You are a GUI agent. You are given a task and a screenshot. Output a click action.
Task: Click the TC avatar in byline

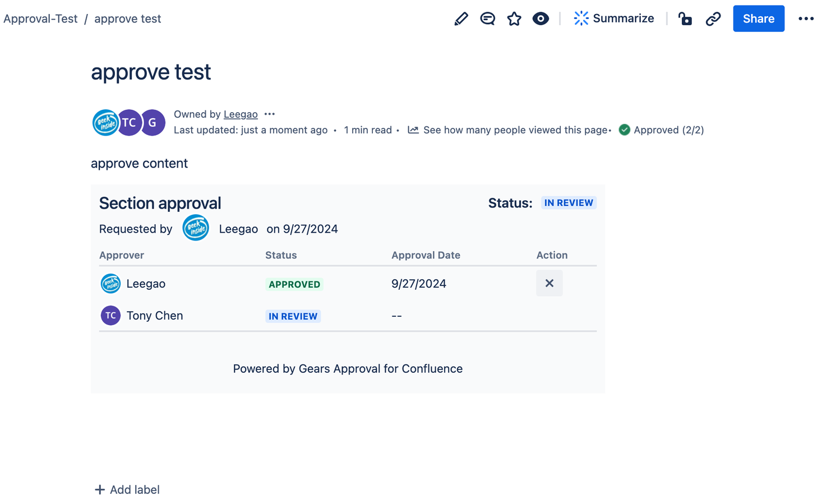[129, 123]
